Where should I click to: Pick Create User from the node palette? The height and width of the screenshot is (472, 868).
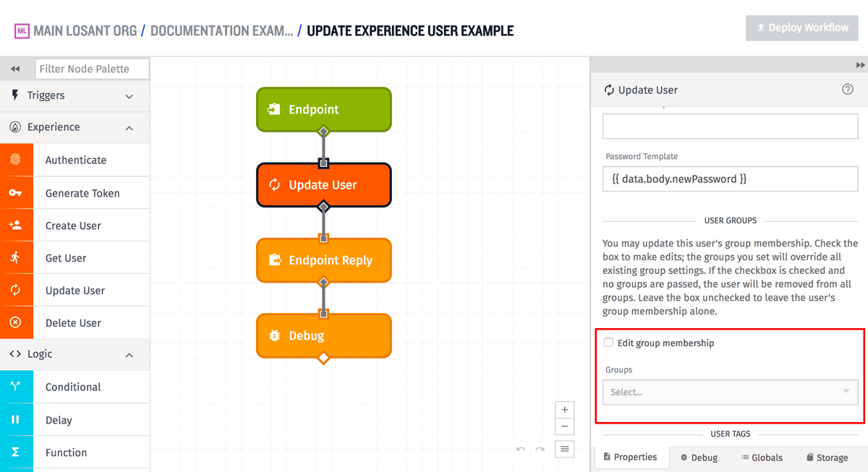[75, 226]
